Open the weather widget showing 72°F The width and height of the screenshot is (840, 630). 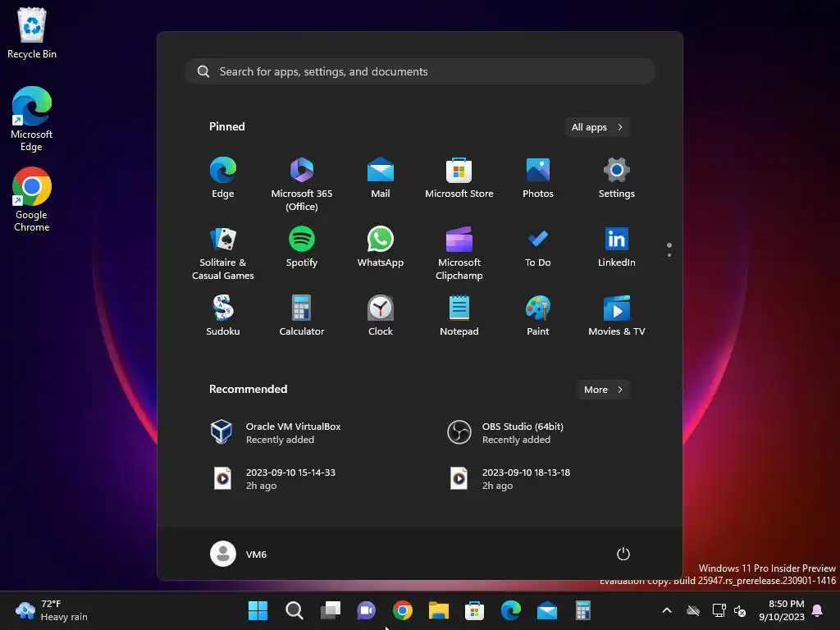[x=52, y=610]
